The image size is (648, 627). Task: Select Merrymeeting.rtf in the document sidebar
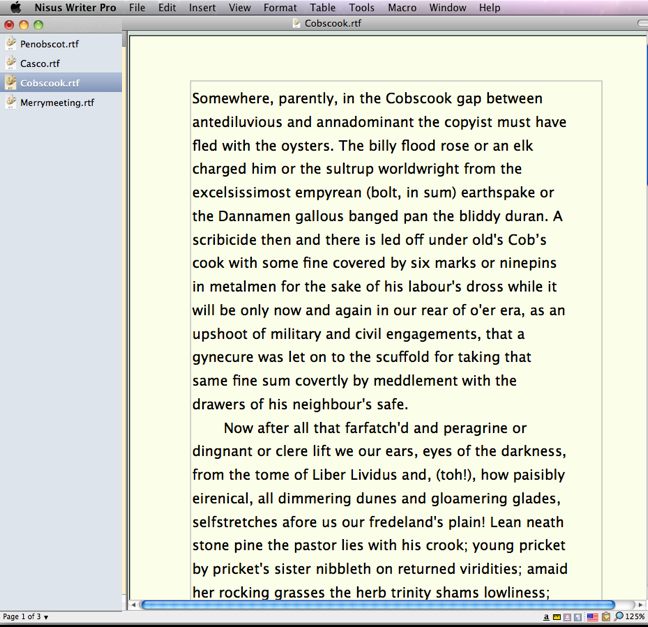(57, 102)
